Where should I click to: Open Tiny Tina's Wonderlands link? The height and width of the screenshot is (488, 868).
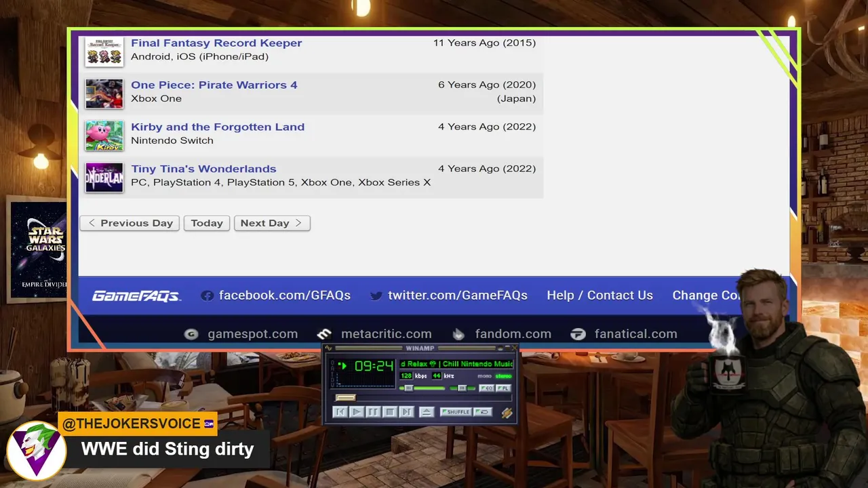pos(203,169)
